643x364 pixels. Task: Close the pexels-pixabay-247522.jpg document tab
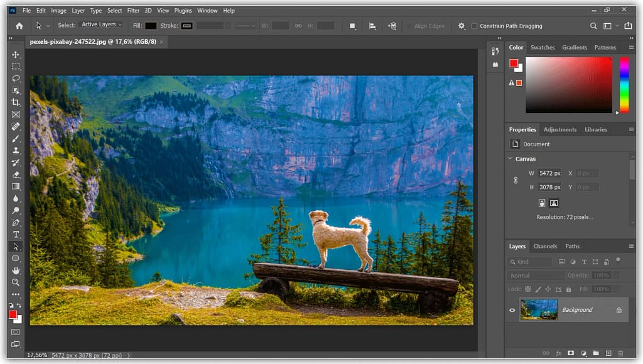pos(161,42)
